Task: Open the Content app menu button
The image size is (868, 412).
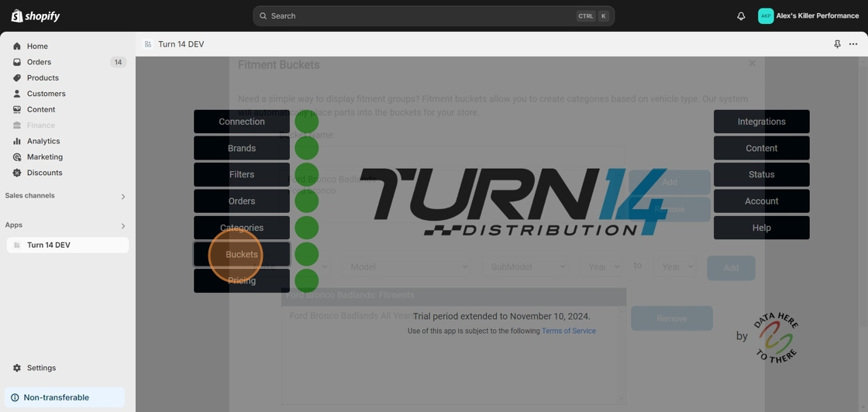Action: (762, 148)
